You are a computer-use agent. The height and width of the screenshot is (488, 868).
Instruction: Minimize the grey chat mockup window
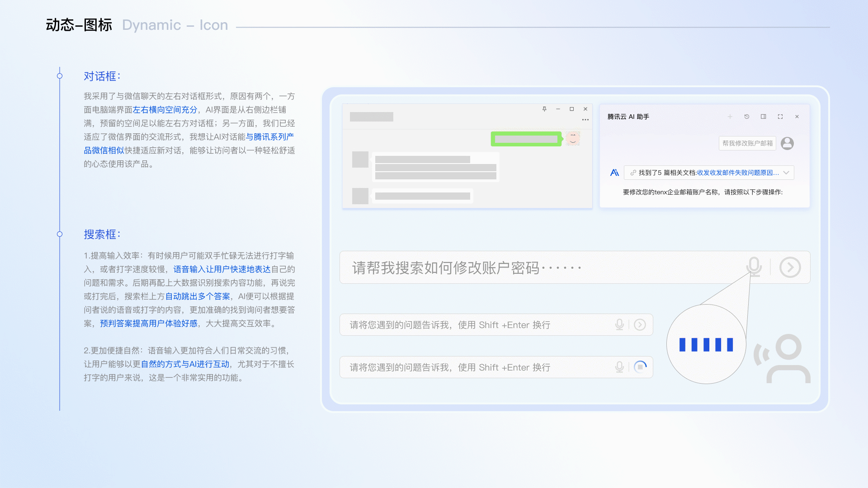point(558,109)
